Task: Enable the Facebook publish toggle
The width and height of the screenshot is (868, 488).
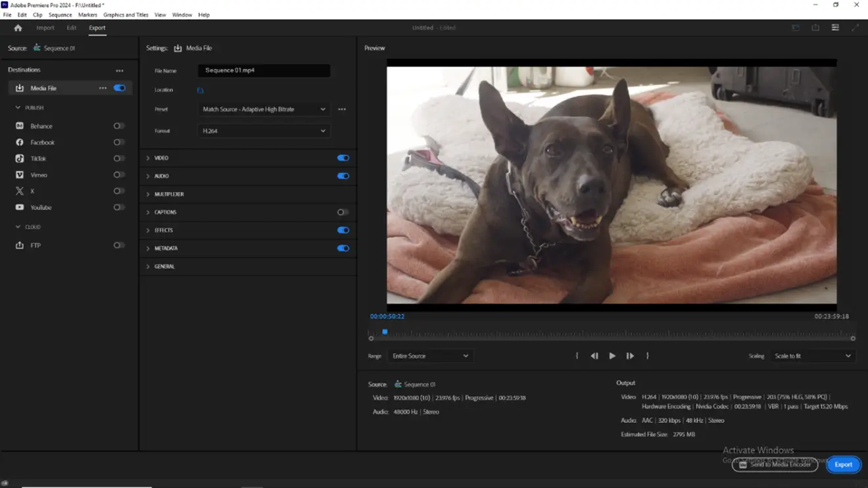Action: pos(118,142)
